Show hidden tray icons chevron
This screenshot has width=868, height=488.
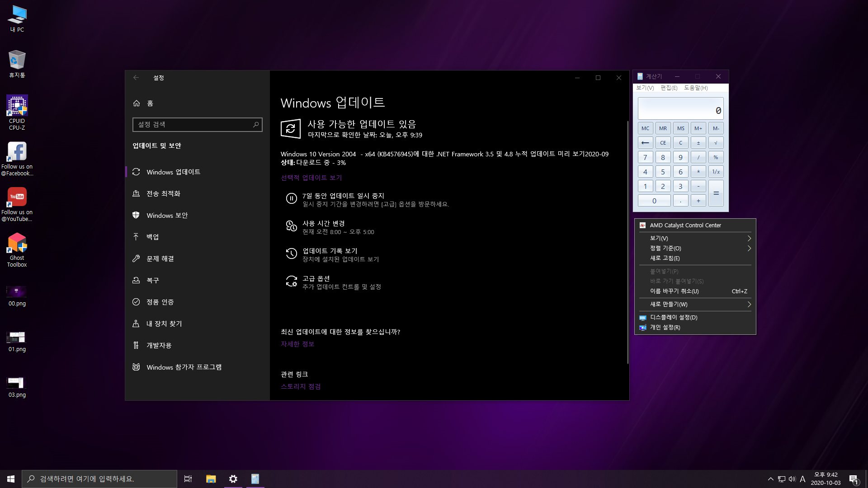[x=770, y=479]
